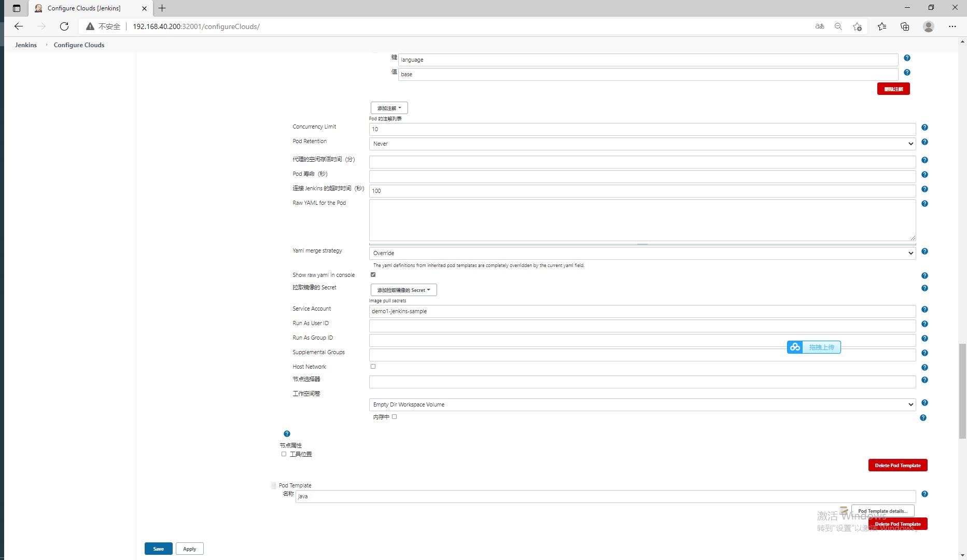Open help for Show raw yaml in console

coord(924,276)
